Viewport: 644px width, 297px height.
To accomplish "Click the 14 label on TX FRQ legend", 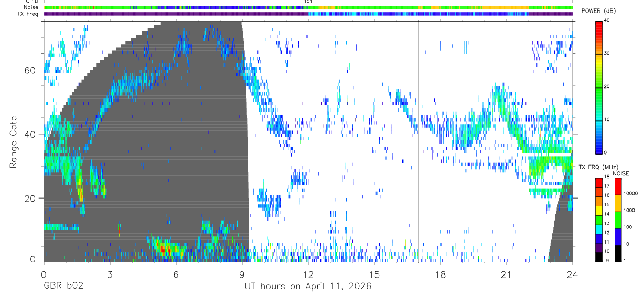I will coord(607,214).
